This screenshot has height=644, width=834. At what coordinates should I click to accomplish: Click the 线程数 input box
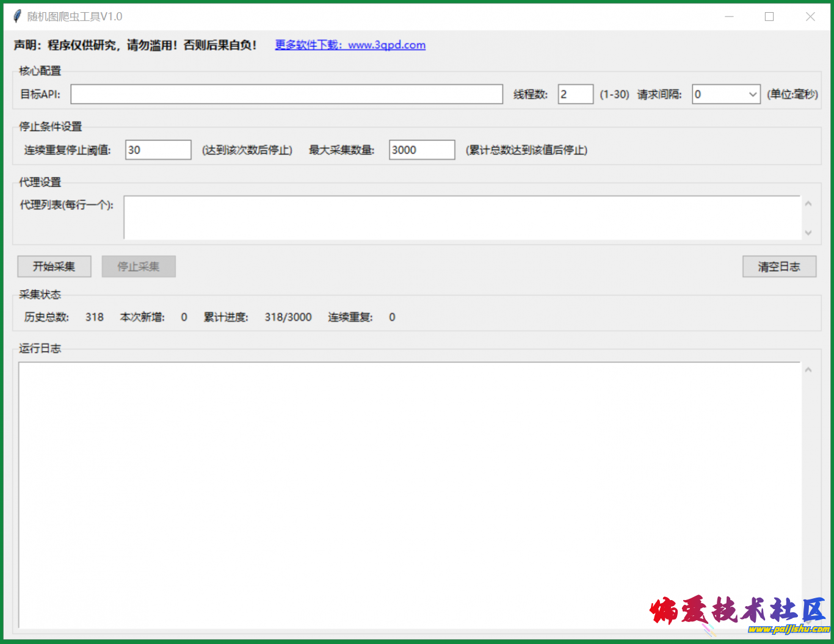[x=575, y=94]
